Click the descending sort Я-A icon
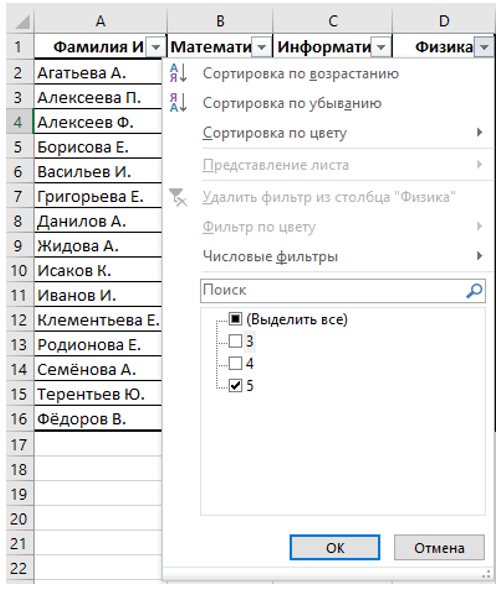 tap(178, 103)
